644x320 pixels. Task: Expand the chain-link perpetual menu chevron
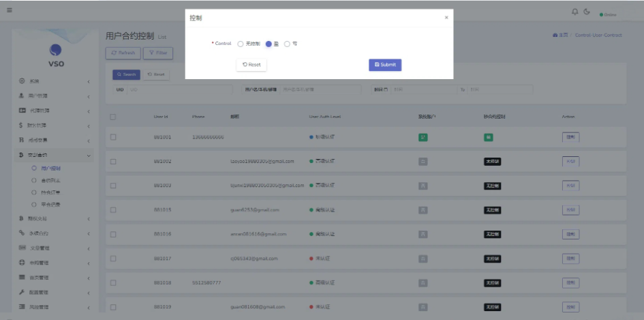click(89, 233)
